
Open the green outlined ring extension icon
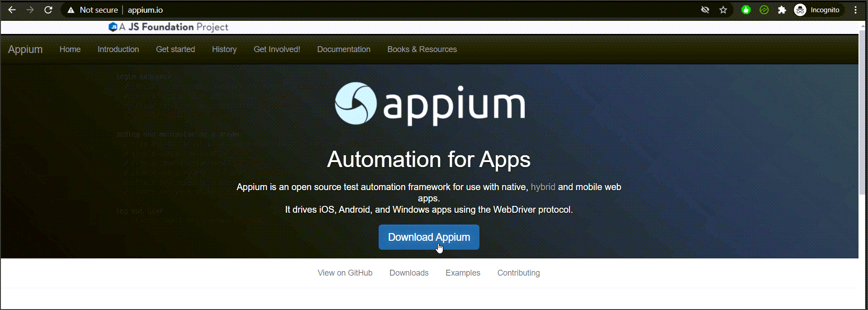(764, 10)
